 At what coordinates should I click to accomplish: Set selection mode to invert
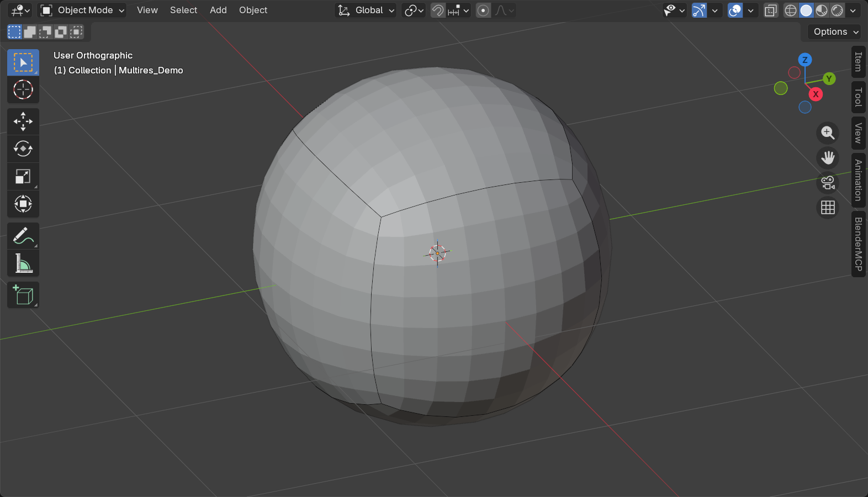61,32
